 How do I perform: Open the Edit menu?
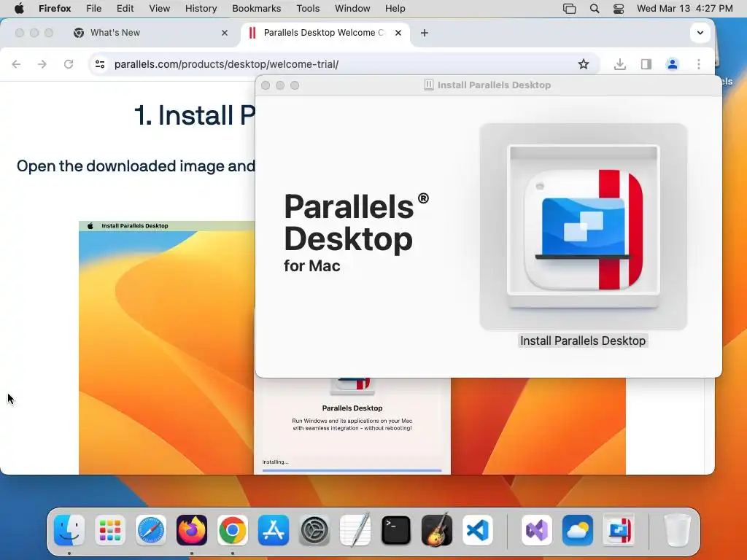(x=125, y=9)
